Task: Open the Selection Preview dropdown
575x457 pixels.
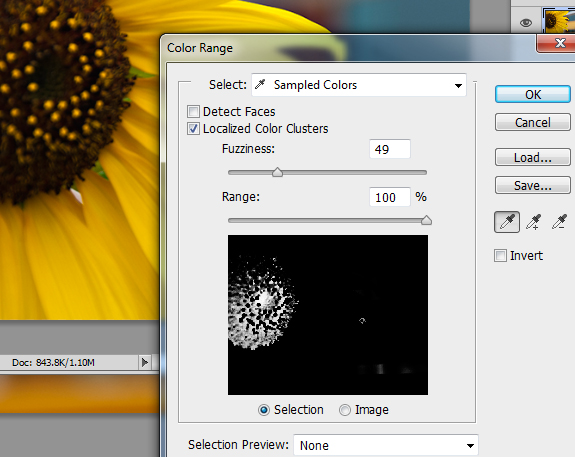Action: point(386,445)
